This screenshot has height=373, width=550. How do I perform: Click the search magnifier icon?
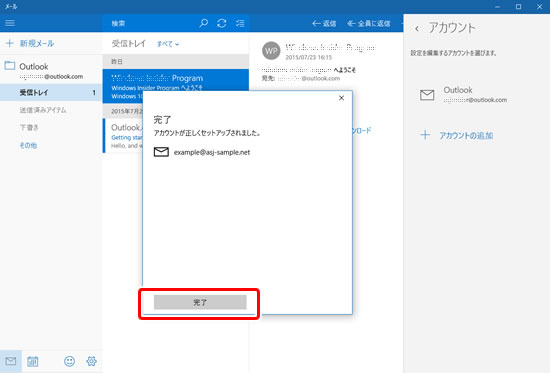click(x=203, y=23)
